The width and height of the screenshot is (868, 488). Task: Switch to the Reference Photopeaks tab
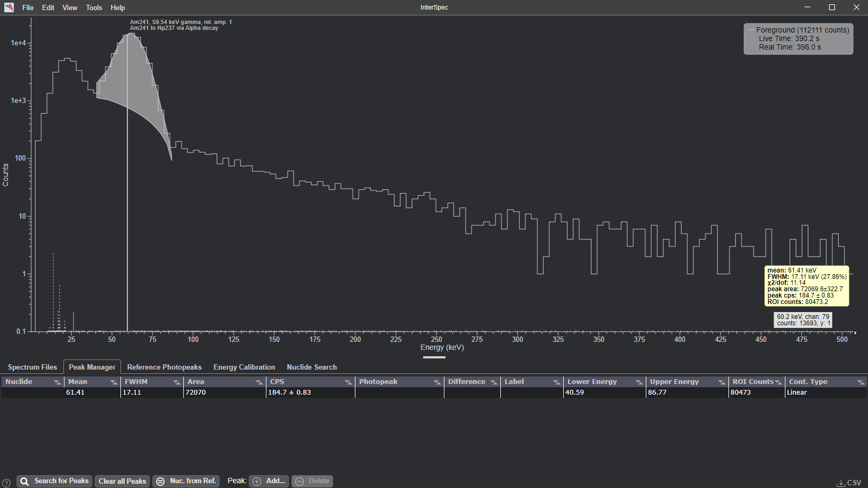164,367
